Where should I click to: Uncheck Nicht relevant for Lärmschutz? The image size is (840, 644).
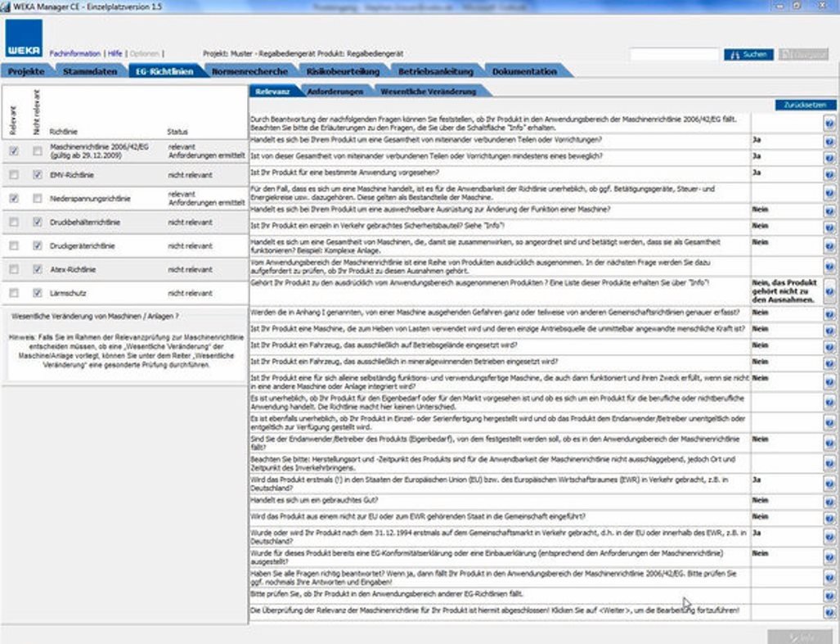37,292
